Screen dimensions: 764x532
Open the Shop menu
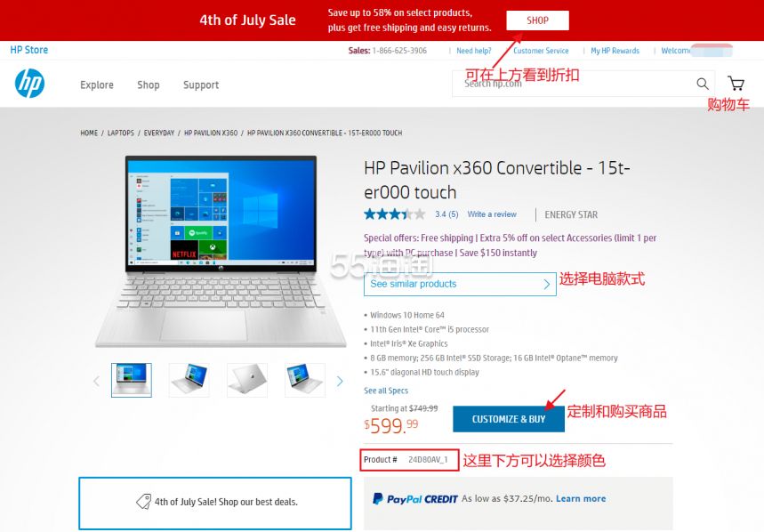tap(149, 85)
